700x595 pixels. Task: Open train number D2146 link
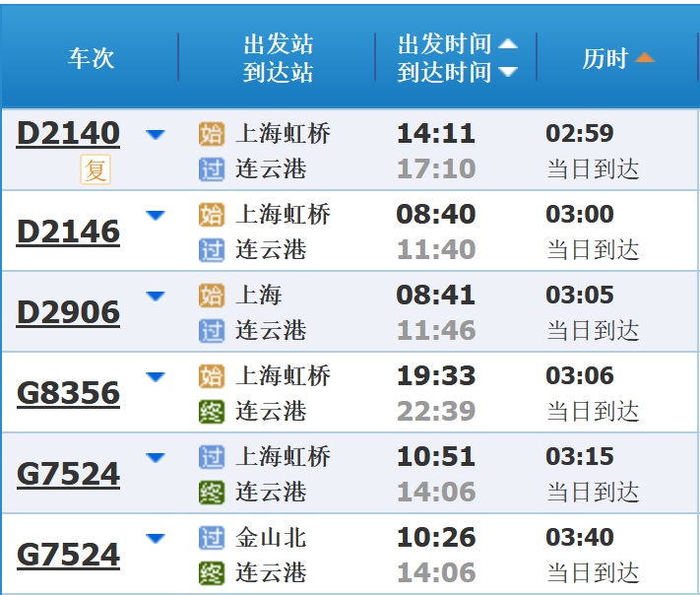68,231
